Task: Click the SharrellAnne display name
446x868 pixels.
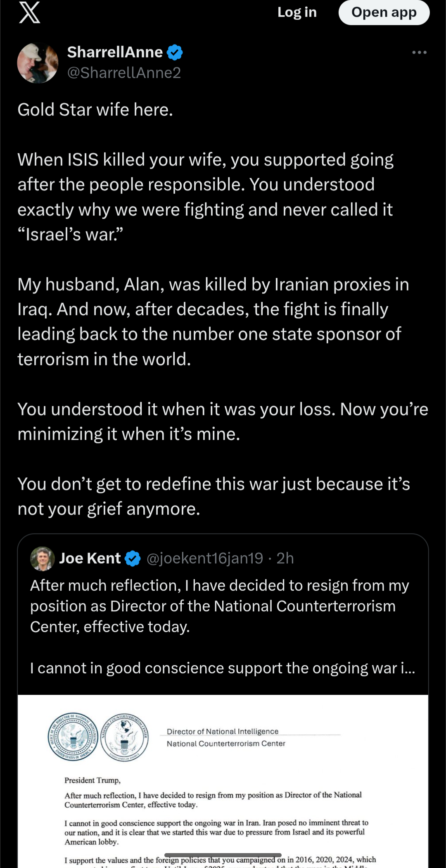Action: 115,52
